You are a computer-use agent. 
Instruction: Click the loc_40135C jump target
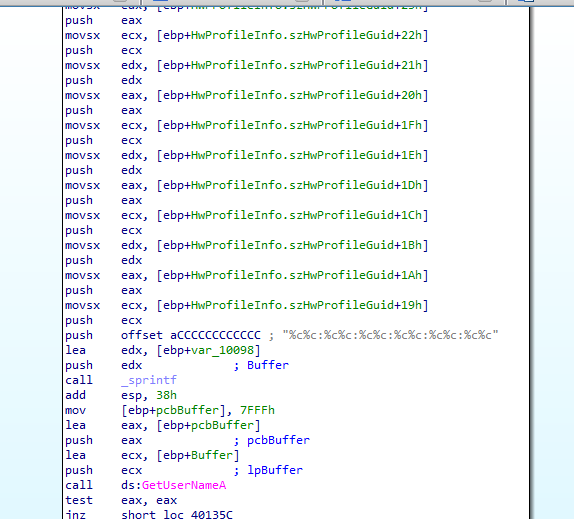coord(198,515)
